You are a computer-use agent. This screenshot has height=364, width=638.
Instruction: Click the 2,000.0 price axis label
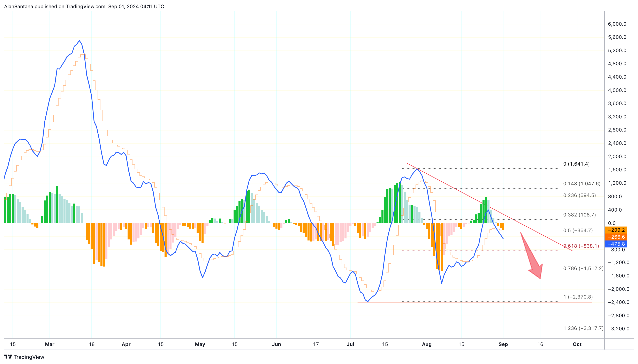pos(617,157)
